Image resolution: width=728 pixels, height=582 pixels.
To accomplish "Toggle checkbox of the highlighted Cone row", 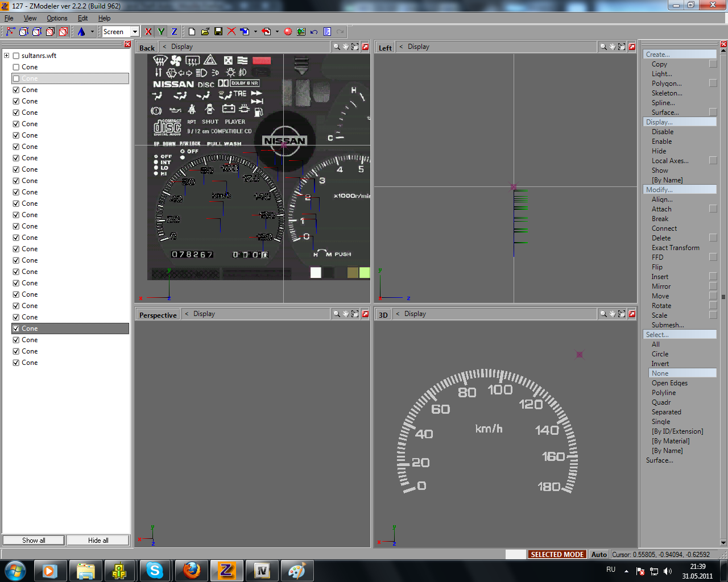I will click(16, 329).
